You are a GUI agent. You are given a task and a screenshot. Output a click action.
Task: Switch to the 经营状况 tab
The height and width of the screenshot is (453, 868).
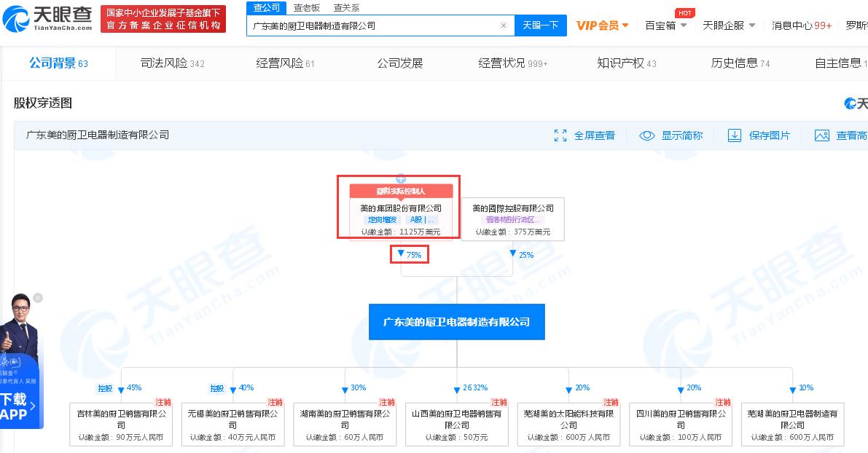coord(512,63)
